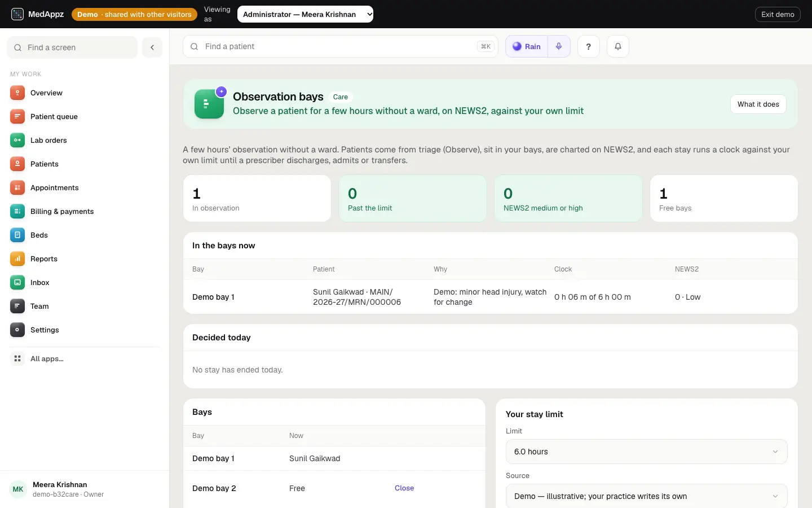Image resolution: width=812 pixels, height=508 pixels.
Task: Open the Patients sidebar icon
Action: pyautogui.click(x=17, y=164)
